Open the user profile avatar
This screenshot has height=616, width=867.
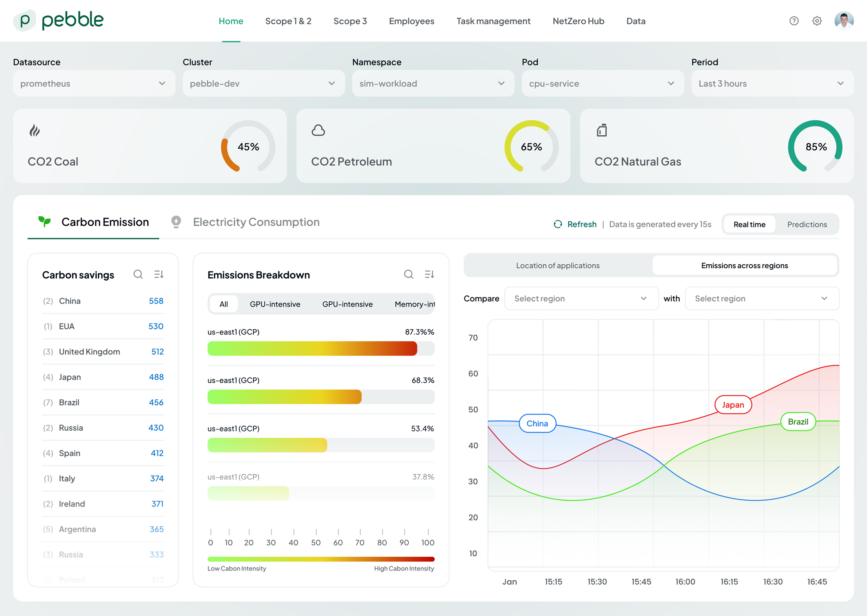(x=844, y=21)
